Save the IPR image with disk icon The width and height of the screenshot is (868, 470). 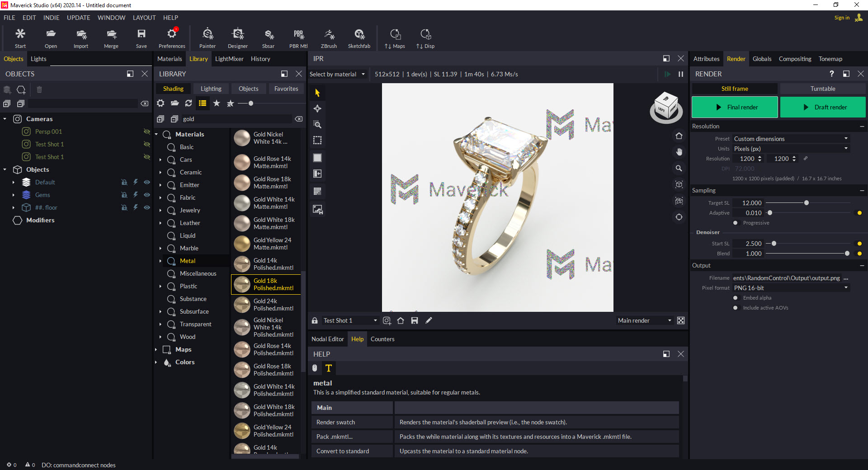click(415, 320)
